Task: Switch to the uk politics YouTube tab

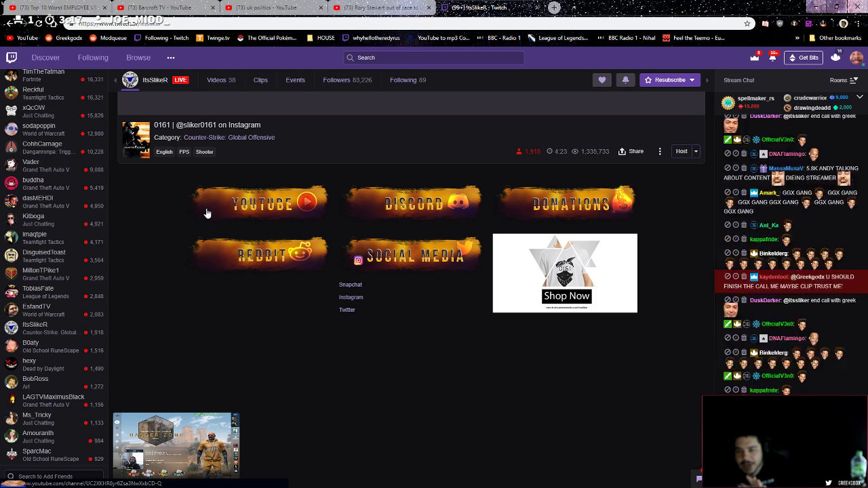Action: click(x=271, y=7)
